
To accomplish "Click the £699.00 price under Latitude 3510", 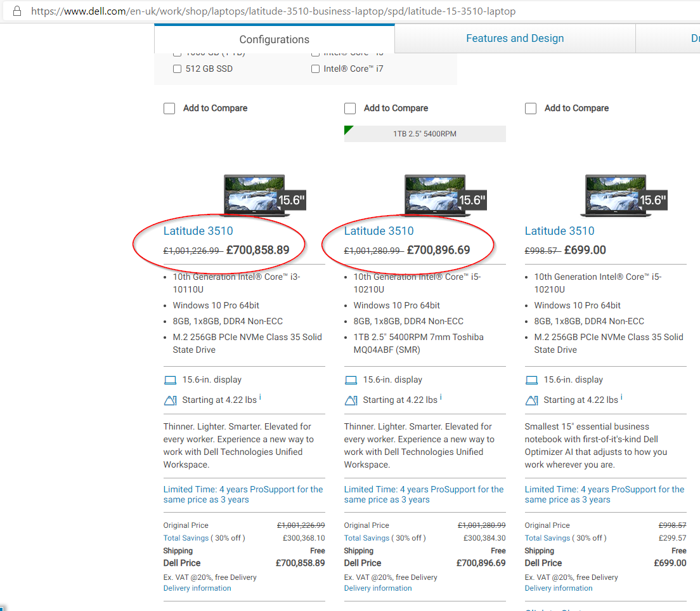I will 585,250.
